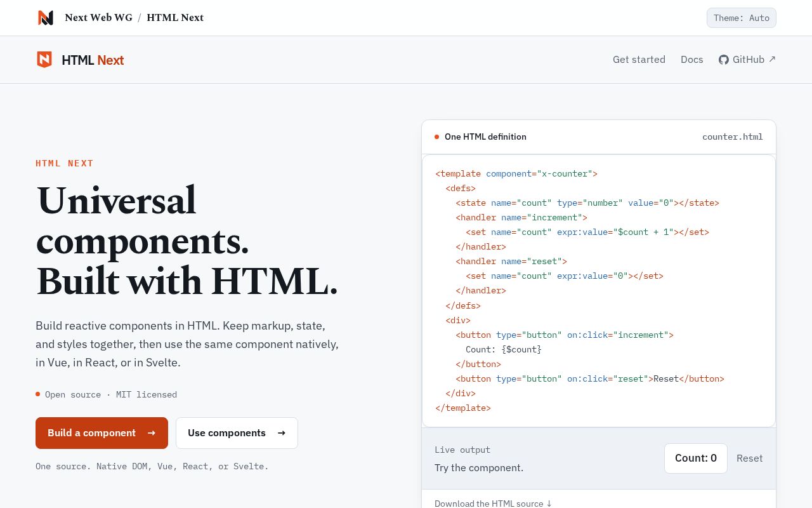The height and width of the screenshot is (508, 812).
Task: Click the HTML Next brand wordmark
Action: [93, 60]
